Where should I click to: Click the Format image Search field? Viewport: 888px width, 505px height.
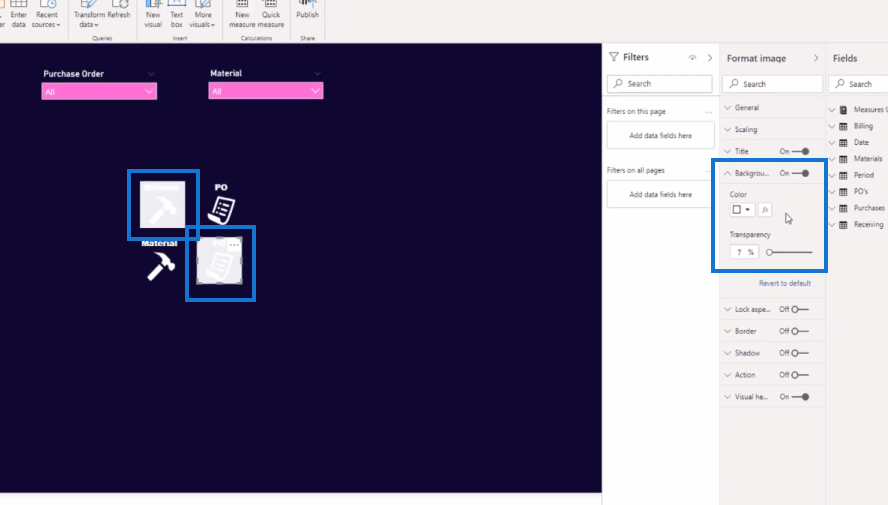[772, 84]
